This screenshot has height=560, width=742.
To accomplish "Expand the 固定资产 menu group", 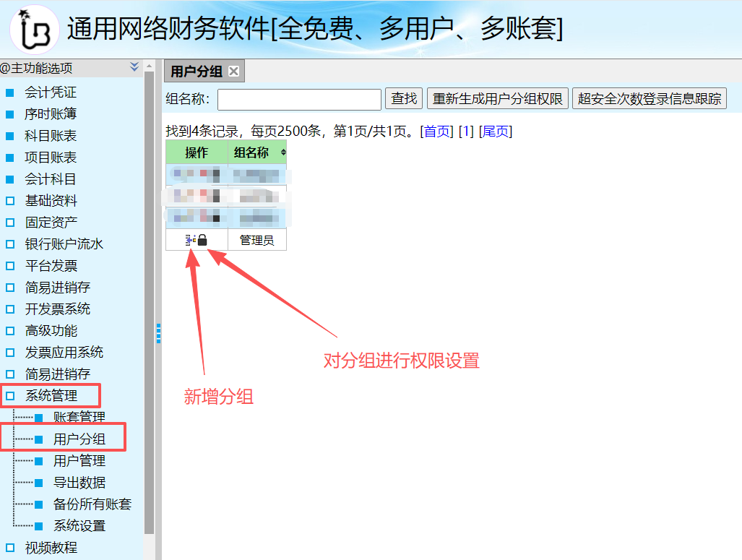I will [51, 223].
